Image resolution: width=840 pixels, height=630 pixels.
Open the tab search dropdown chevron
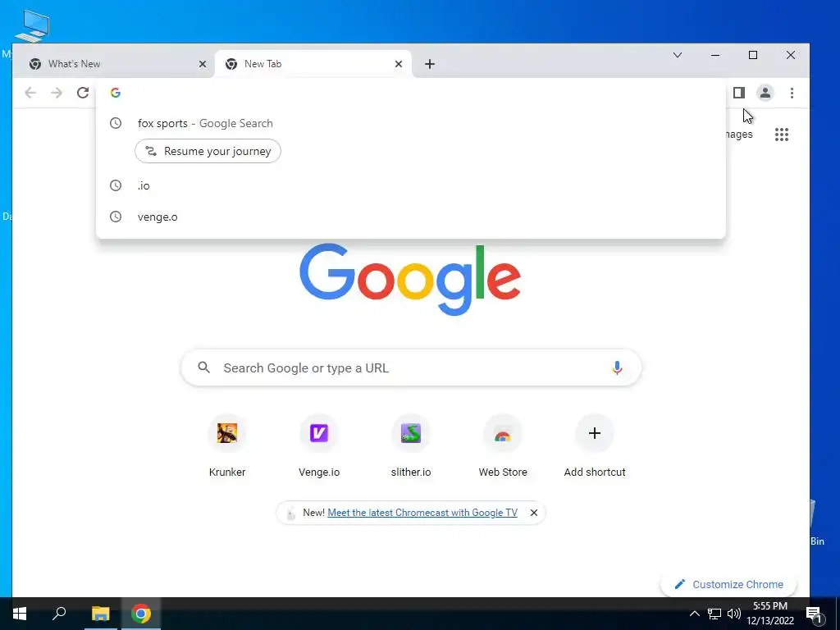click(678, 55)
